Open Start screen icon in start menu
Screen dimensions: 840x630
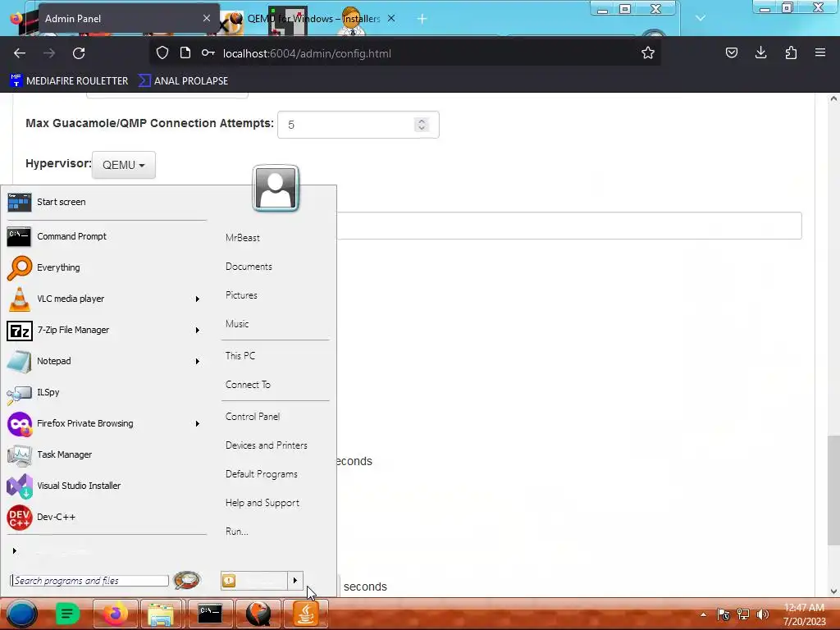coord(20,203)
